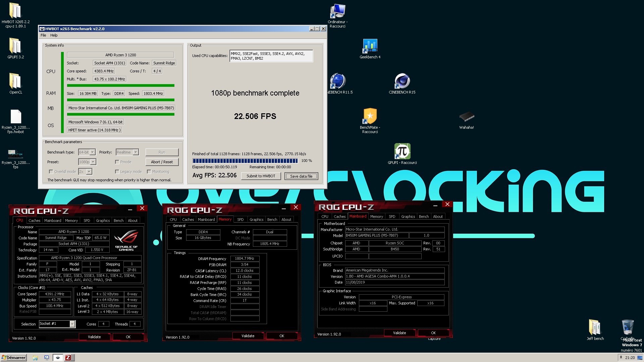The image size is (644, 362).
Task: Click the Core Speed 4391.2 MHz value
Action: pyautogui.click(x=55, y=294)
